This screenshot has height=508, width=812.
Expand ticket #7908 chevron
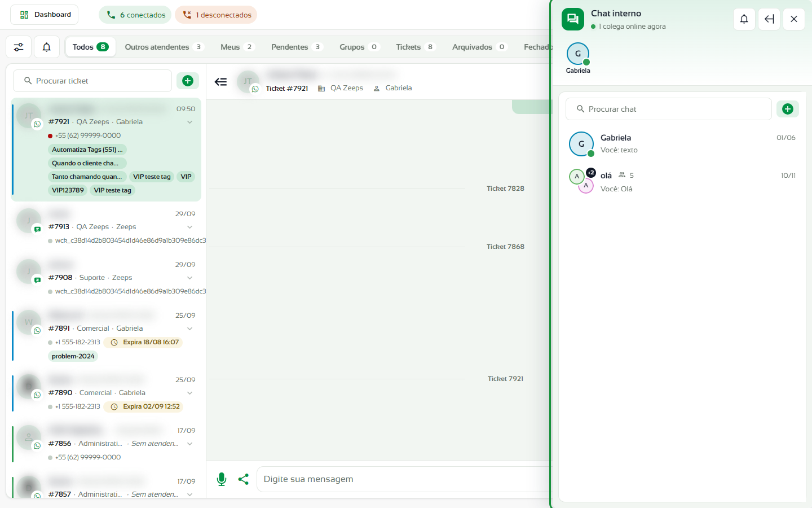pos(190,278)
